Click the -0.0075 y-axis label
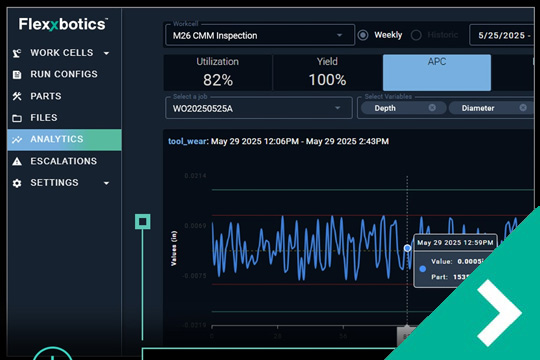This screenshot has height=360, width=540. click(x=194, y=276)
